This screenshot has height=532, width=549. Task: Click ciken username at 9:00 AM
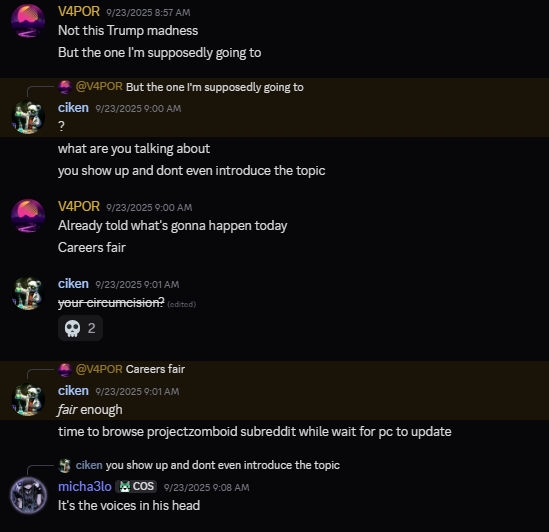pos(73,108)
